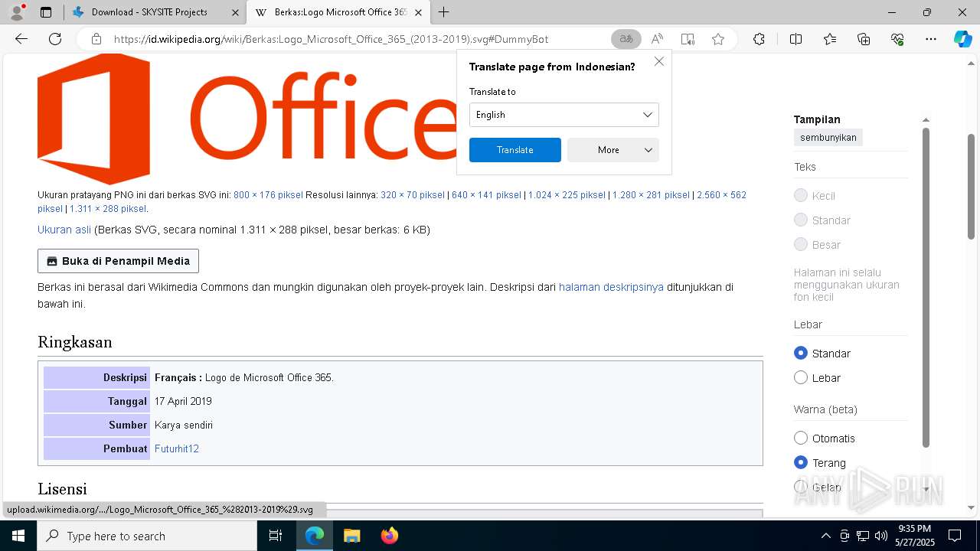Open Read aloud in address bar

(657, 39)
